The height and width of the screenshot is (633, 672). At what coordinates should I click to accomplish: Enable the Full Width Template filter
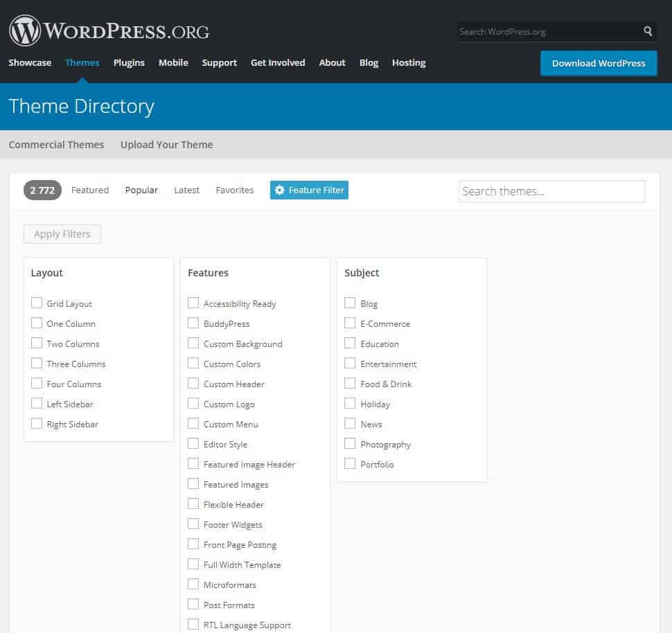click(193, 564)
